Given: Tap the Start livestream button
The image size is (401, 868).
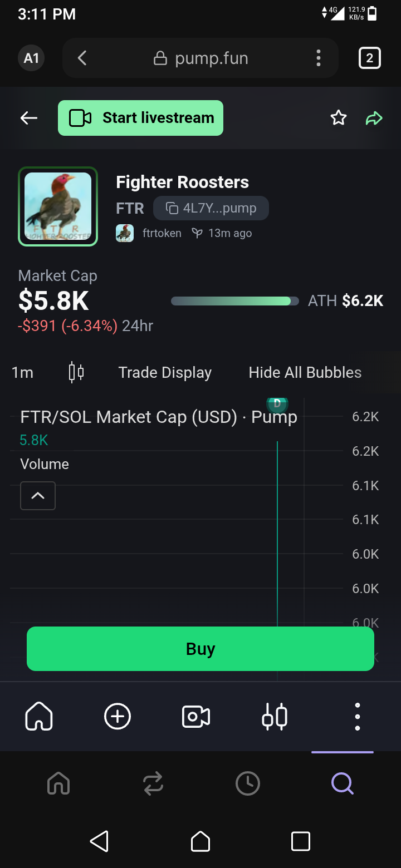Looking at the screenshot, I should [x=140, y=118].
